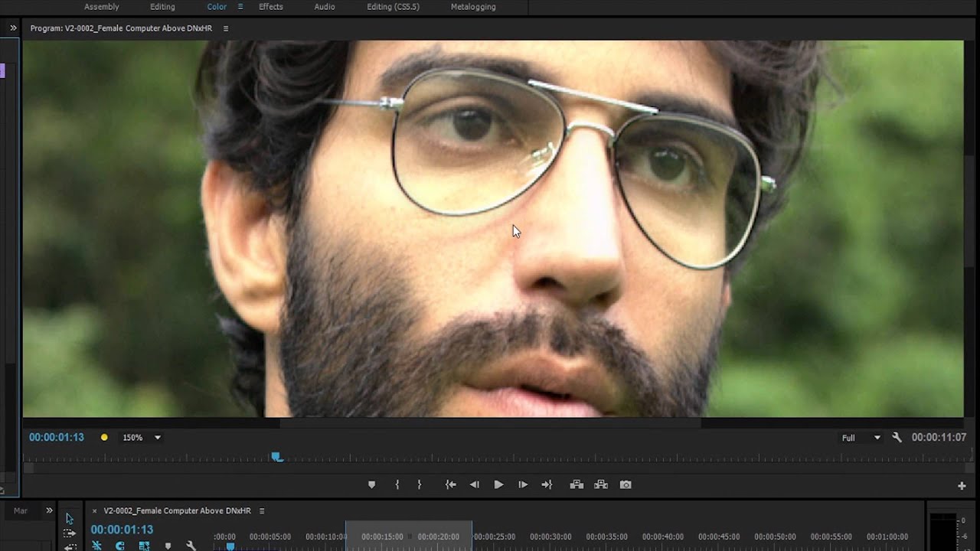Click the Extract button
The width and height of the screenshot is (980, 551).
[x=601, y=484]
